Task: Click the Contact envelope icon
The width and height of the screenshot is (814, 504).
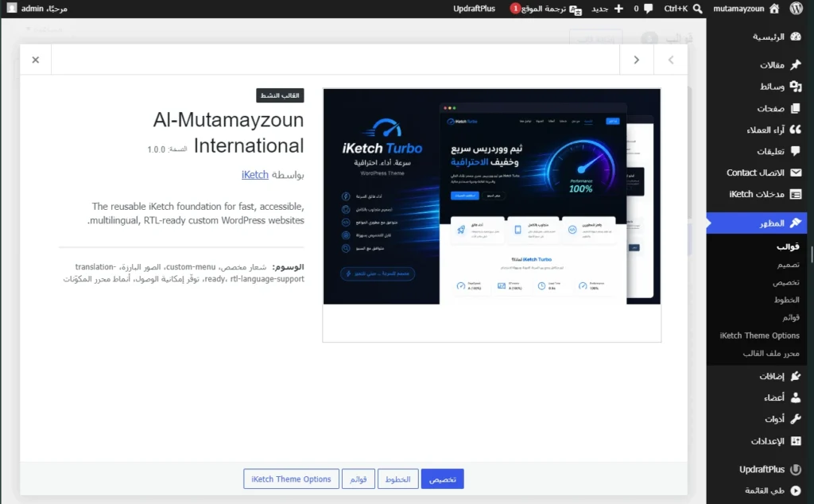Action: coord(795,173)
